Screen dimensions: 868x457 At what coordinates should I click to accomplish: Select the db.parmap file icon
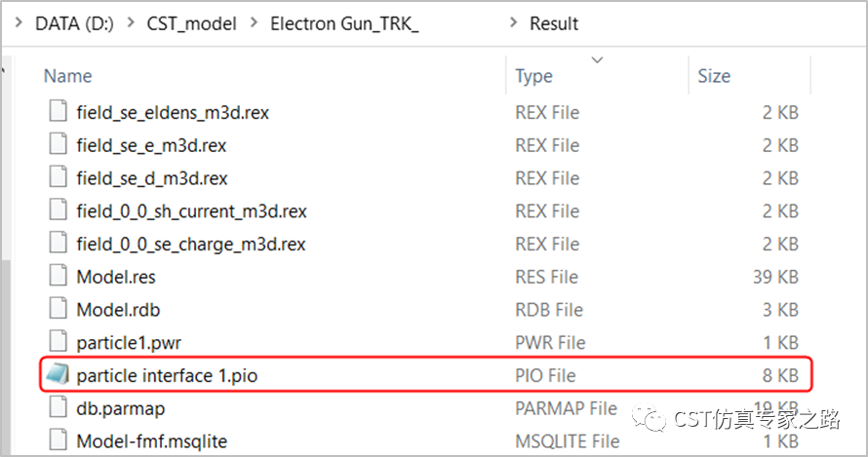click(x=59, y=406)
